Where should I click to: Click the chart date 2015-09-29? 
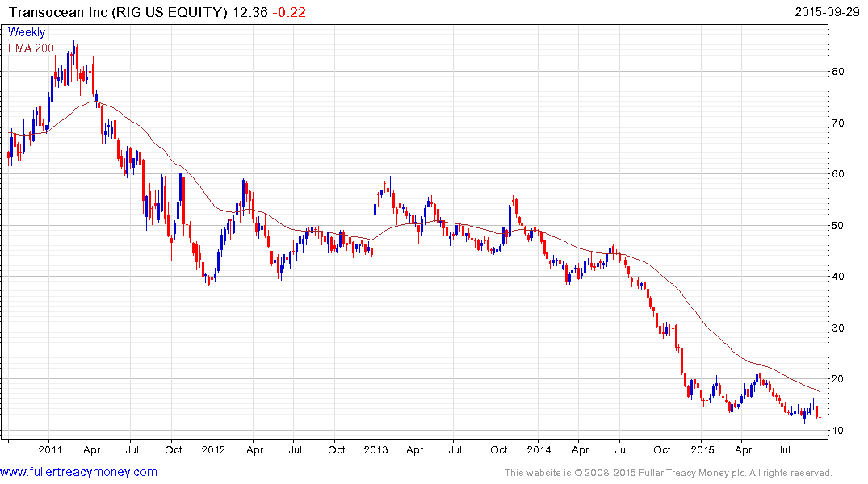827,12
